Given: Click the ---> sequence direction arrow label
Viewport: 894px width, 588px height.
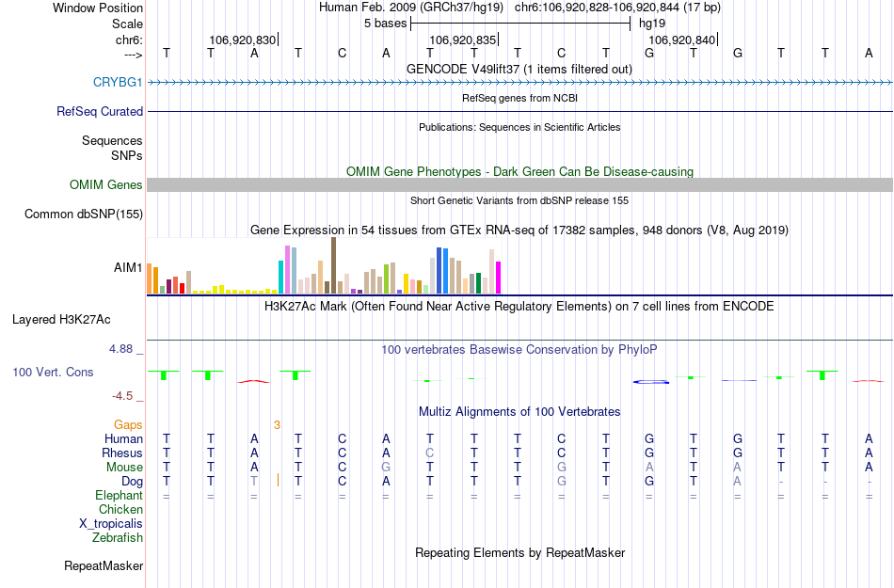Looking at the screenshot, I should (134, 55).
